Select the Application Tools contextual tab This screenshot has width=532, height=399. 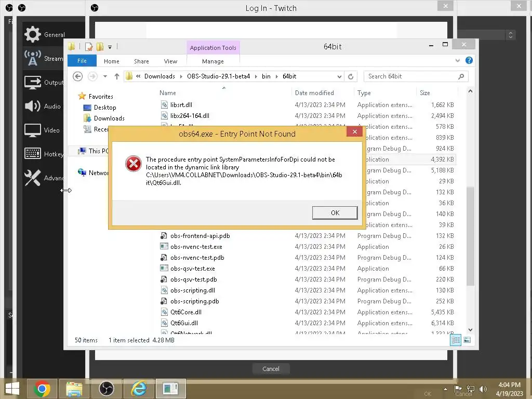click(x=212, y=47)
